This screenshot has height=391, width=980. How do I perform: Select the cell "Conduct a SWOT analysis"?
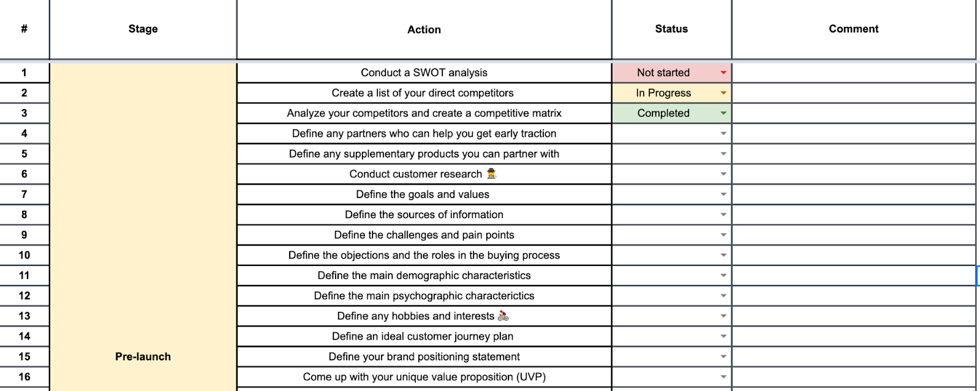[x=424, y=72]
